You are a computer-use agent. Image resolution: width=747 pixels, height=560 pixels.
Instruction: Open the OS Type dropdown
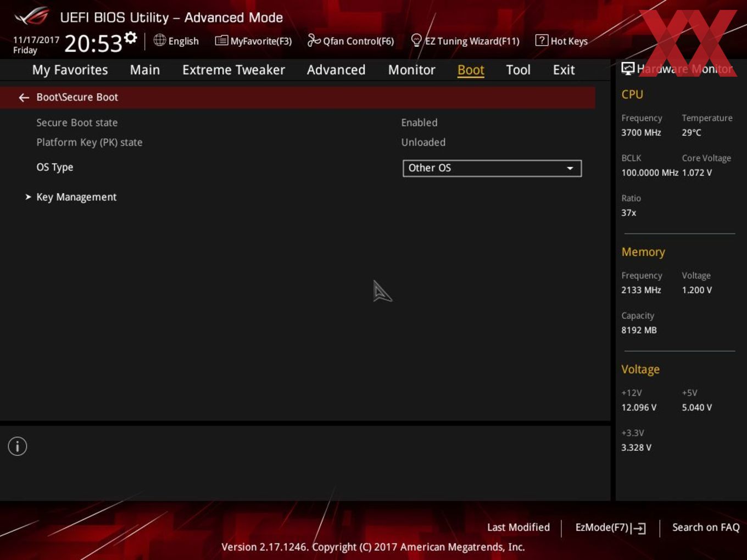pyautogui.click(x=492, y=168)
